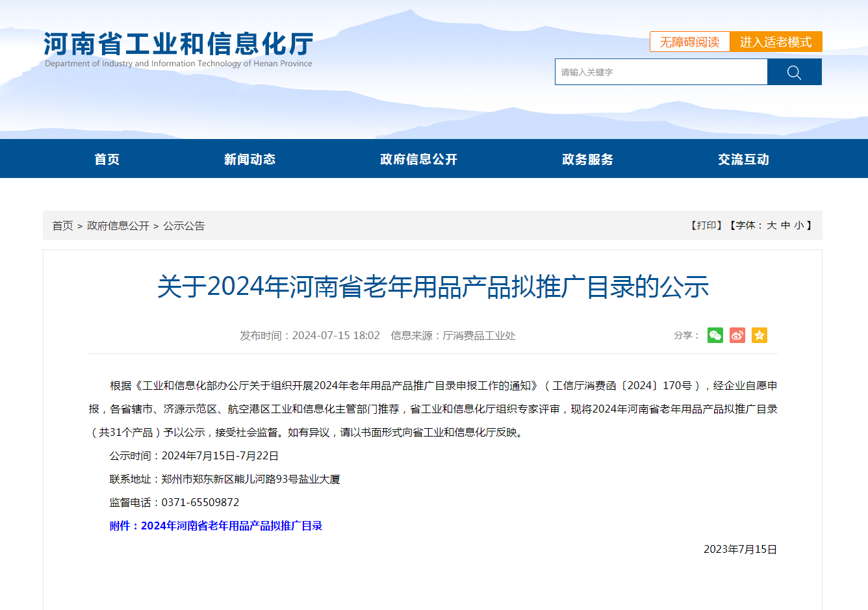Open 公示公告 from the breadcrumb

pos(183,225)
